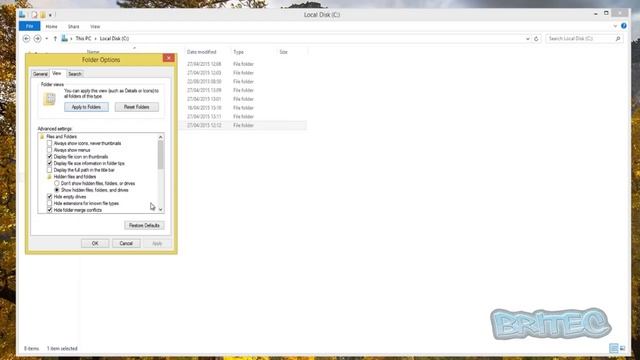The height and width of the screenshot is (360, 640).
Task: Uncheck Display file icon on thumbnails
Action: point(49,157)
